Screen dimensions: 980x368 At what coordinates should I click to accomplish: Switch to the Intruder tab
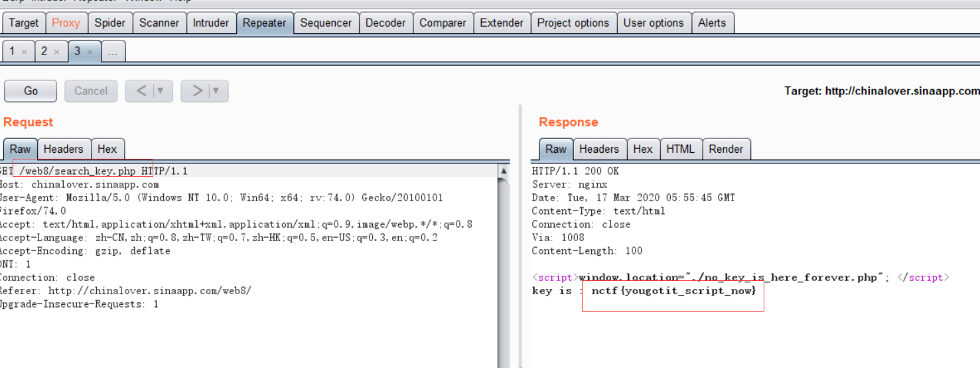pos(211,23)
